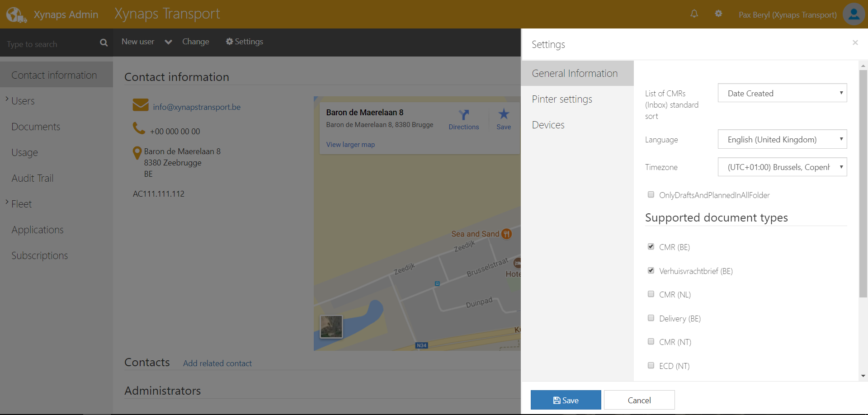Expand the New user dropdown arrow
Image resolution: width=868 pixels, height=415 pixels.
coord(168,42)
